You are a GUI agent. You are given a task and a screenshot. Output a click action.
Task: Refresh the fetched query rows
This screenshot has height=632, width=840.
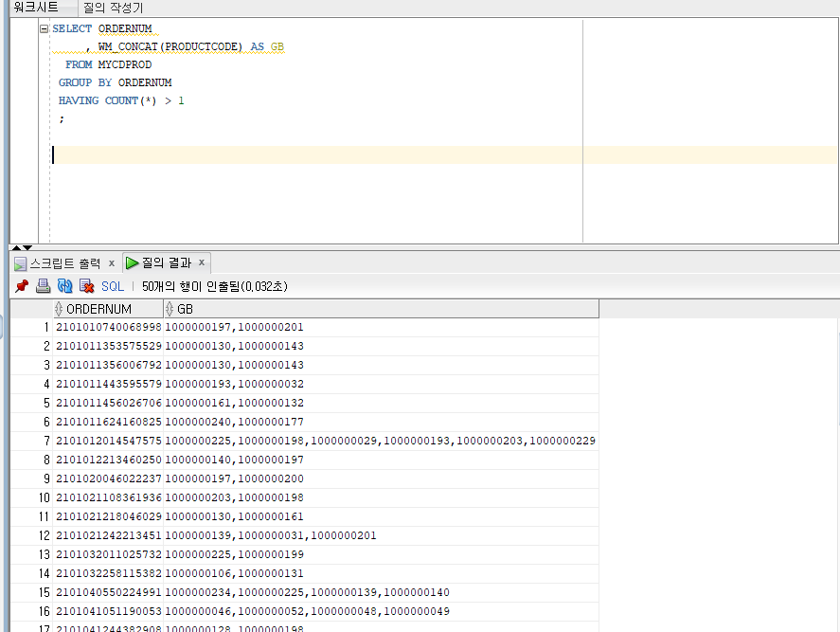pos(65,286)
